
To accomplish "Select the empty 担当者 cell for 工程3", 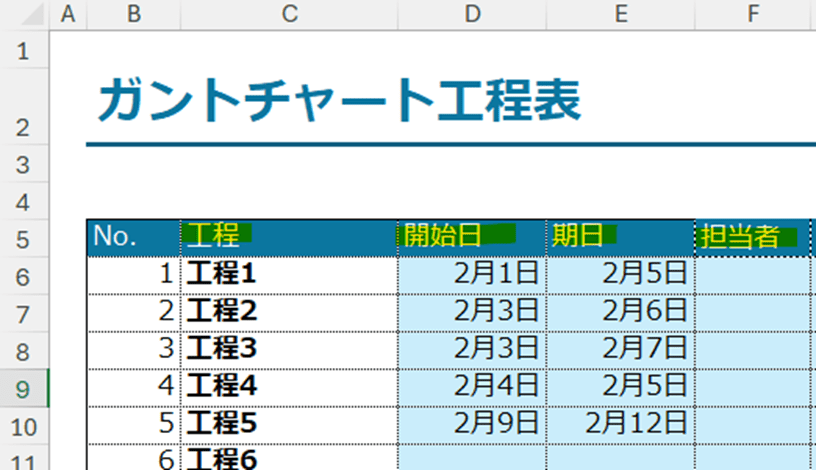I will point(752,349).
